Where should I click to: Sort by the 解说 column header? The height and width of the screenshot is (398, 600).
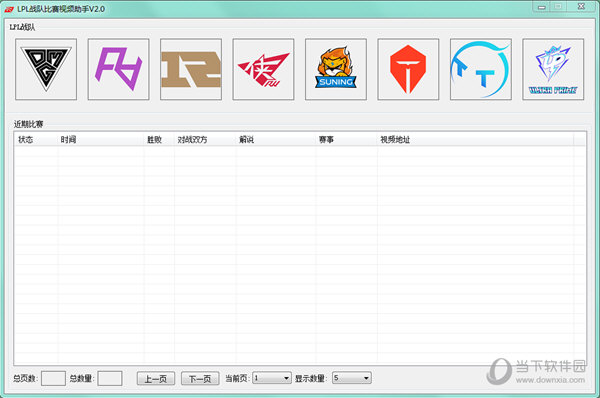276,140
